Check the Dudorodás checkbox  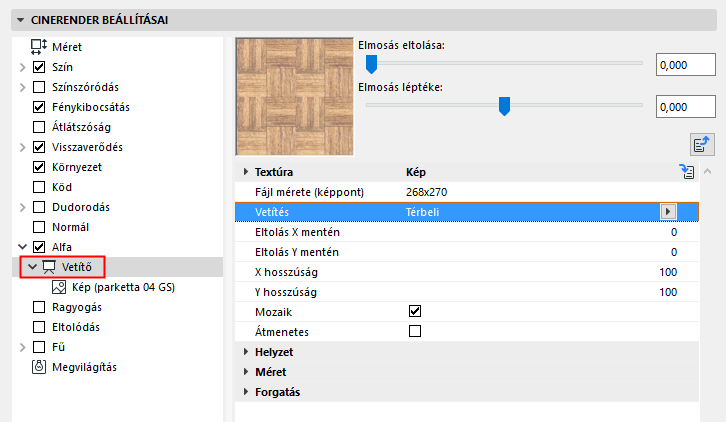coord(39,207)
